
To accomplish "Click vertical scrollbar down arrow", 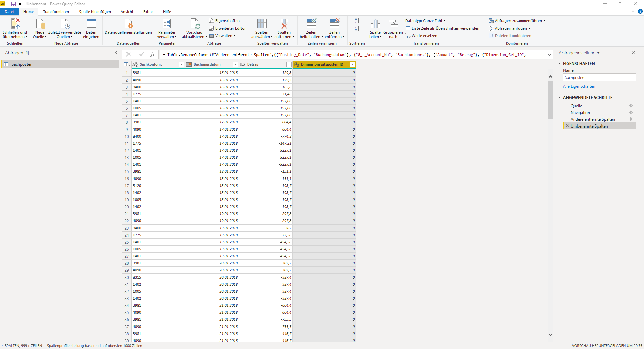I will click(550, 334).
